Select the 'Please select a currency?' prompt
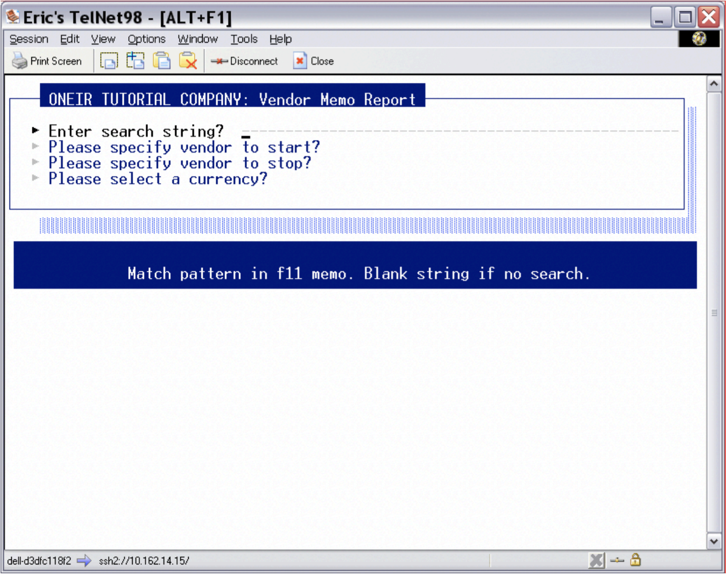The width and height of the screenshot is (728, 575). [x=158, y=179]
